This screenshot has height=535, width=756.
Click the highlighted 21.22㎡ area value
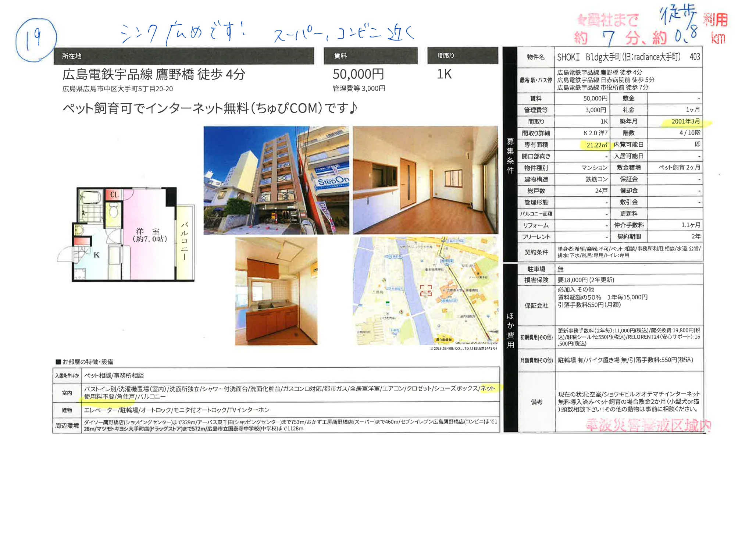[x=596, y=145]
